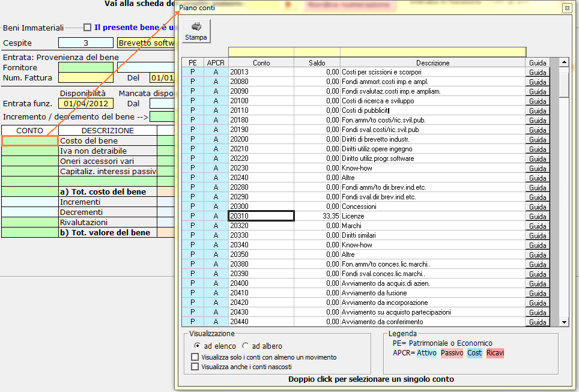Click scroll up arrow of accounts list
Image resolution: width=579 pixels, height=392 pixels.
tap(564, 62)
